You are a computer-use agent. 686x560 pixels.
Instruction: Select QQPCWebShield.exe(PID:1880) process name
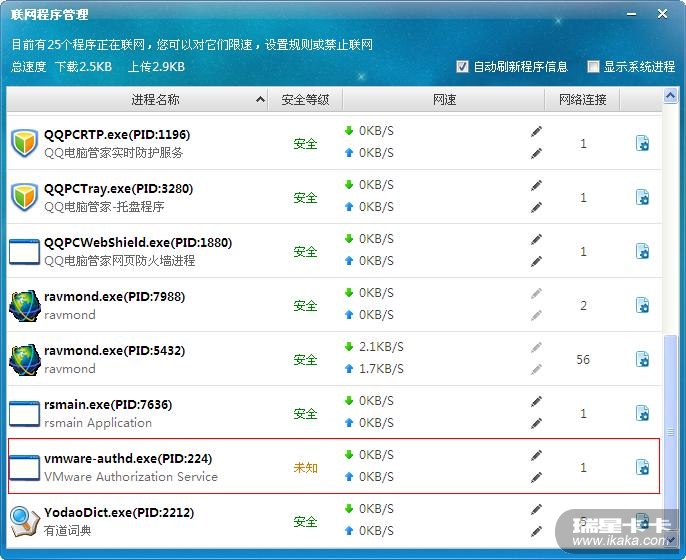click(x=138, y=242)
